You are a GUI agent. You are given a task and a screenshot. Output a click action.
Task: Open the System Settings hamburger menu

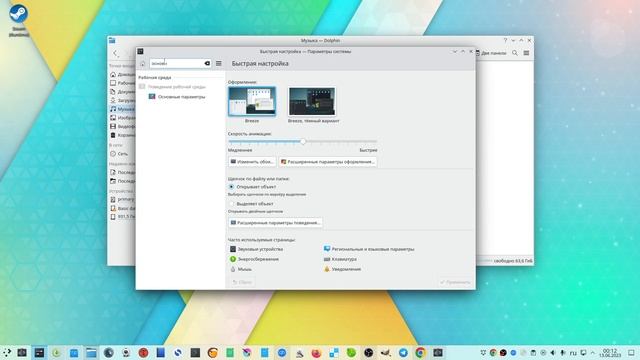point(219,64)
